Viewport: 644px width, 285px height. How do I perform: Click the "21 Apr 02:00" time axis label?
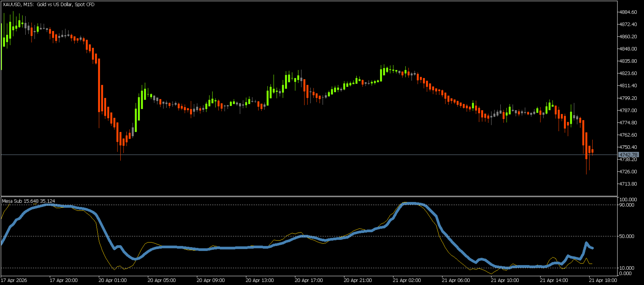407,280
